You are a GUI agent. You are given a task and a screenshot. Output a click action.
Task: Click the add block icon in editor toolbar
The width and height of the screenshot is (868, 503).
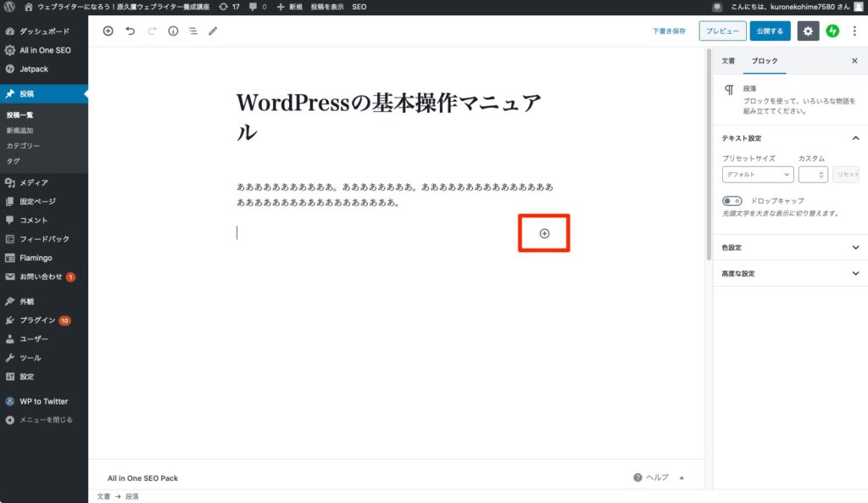108,31
